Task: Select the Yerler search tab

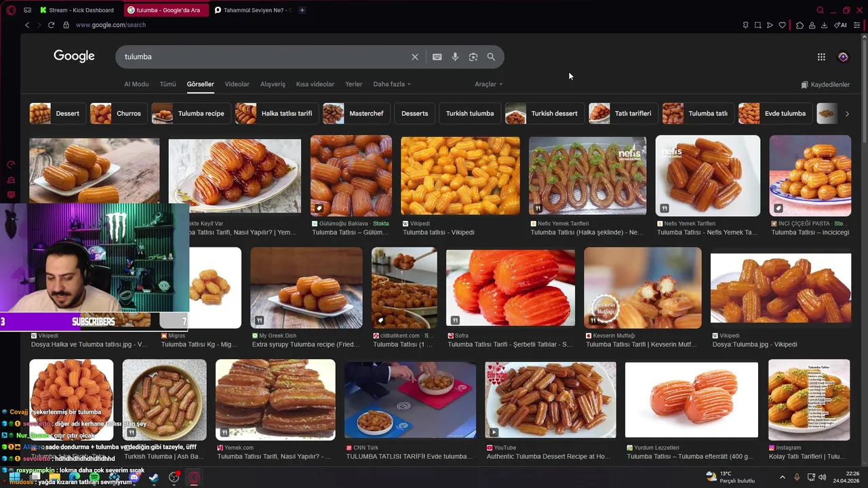Action: click(353, 84)
